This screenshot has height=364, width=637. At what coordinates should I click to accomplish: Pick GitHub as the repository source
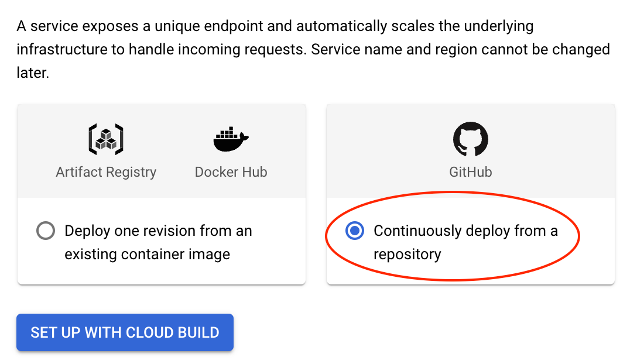471,138
